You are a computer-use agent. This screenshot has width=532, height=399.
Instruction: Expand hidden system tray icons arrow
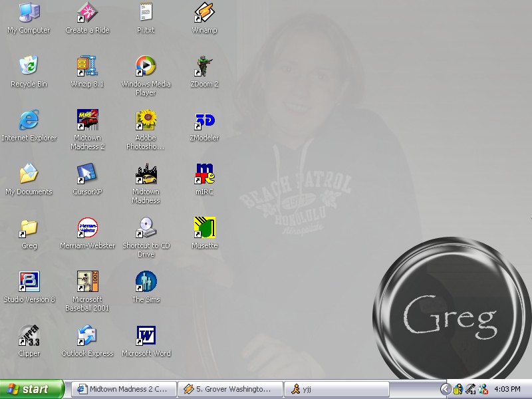click(446, 389)
